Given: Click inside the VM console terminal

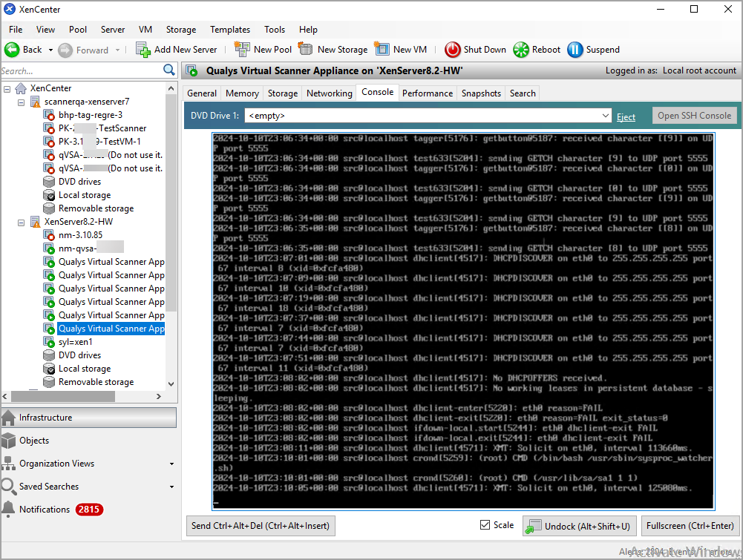Looking at the screenshot, I should 463,321.
